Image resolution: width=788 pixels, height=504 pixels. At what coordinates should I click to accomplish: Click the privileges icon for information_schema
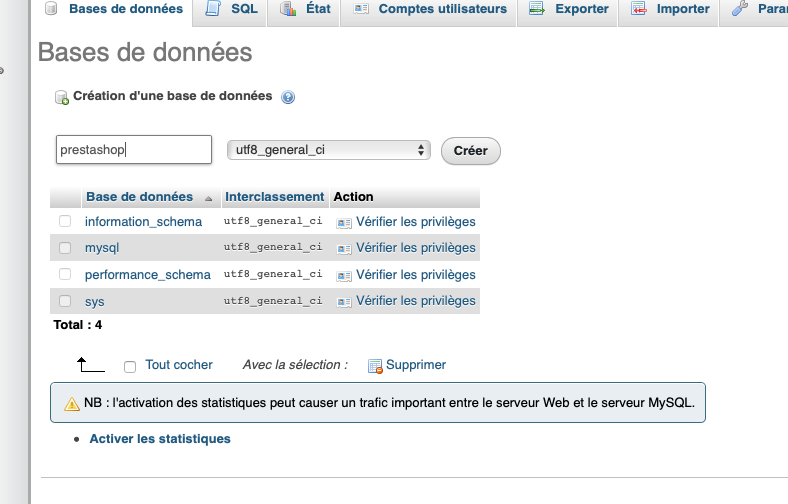[x=344, y=223]
